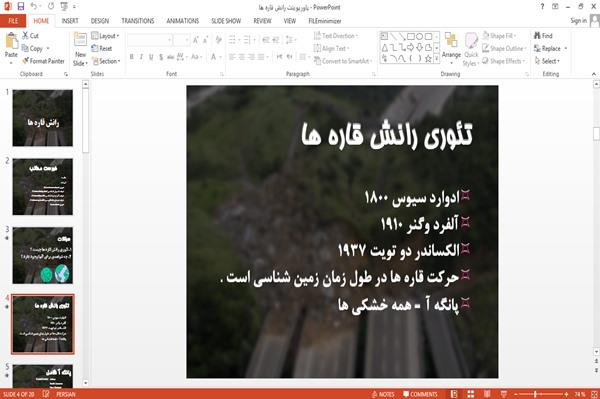Expand the Section dropdown
This screenshot has height=399, width=600.
106,61
